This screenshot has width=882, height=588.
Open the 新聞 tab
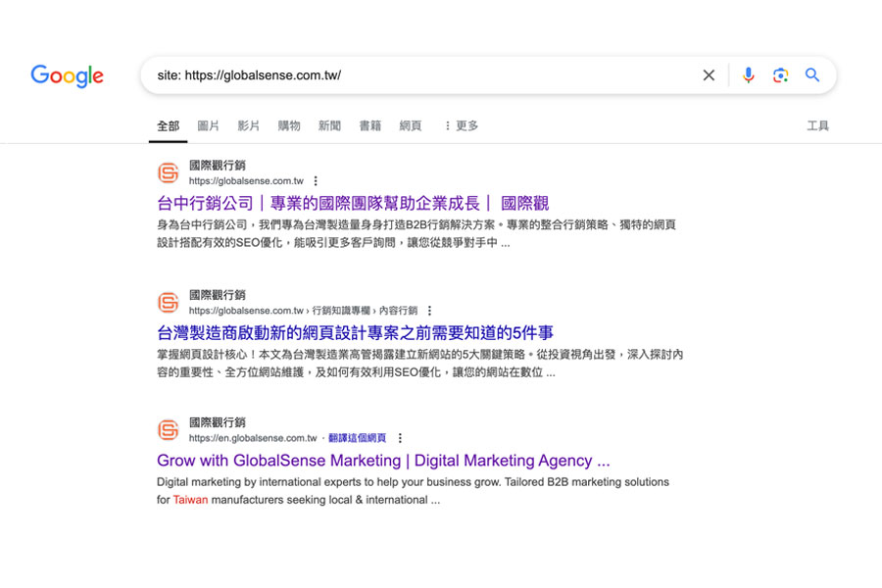pyautogui.click(x=329, y=126)
